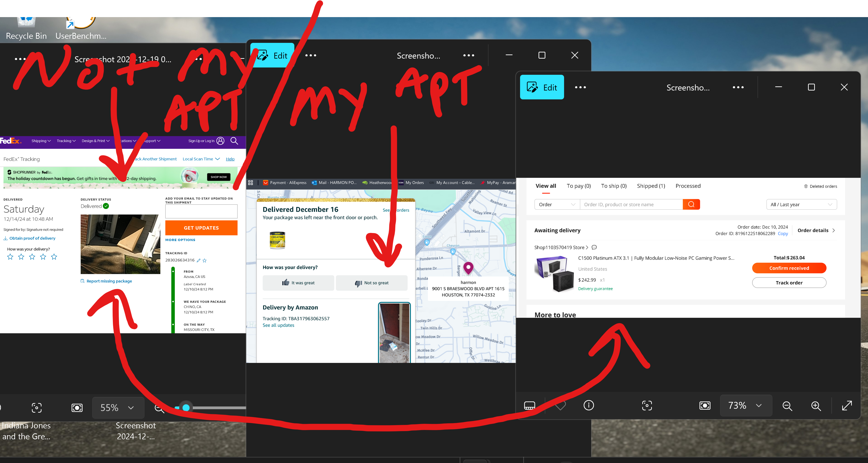868x463 pixels.
Task: Rate FedEx delivery with the fifth star
Action: [x=54, y=257]
